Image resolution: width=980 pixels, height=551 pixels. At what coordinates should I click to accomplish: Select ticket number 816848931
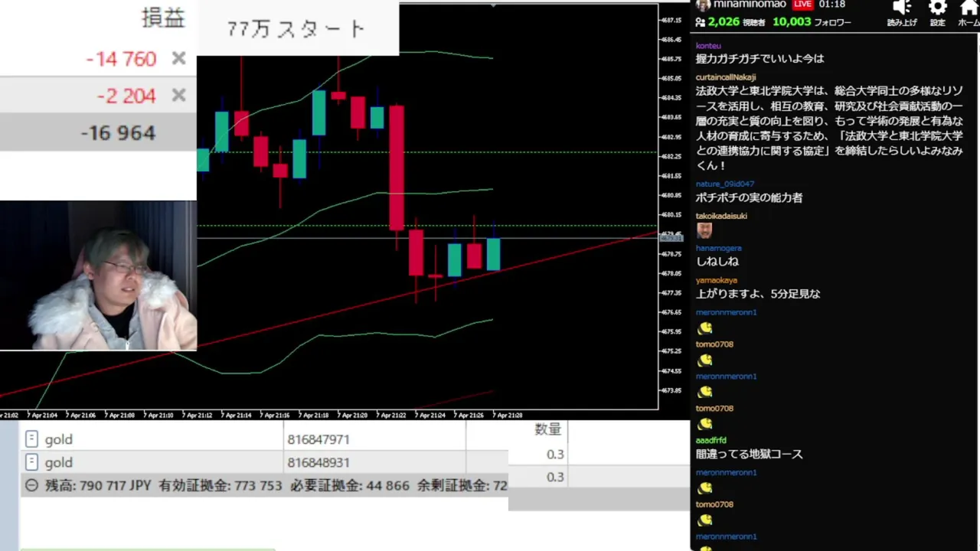click(318, 463)
